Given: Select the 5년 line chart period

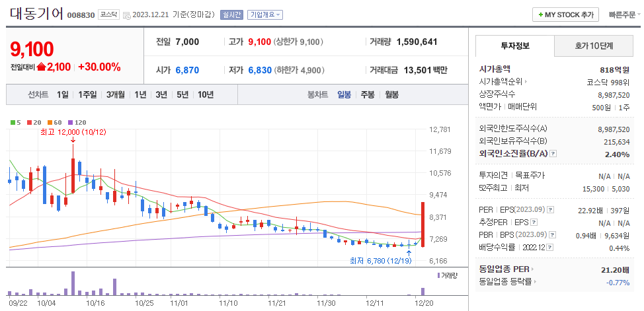Looking at the screenshot, I should [x=182, y=95].
